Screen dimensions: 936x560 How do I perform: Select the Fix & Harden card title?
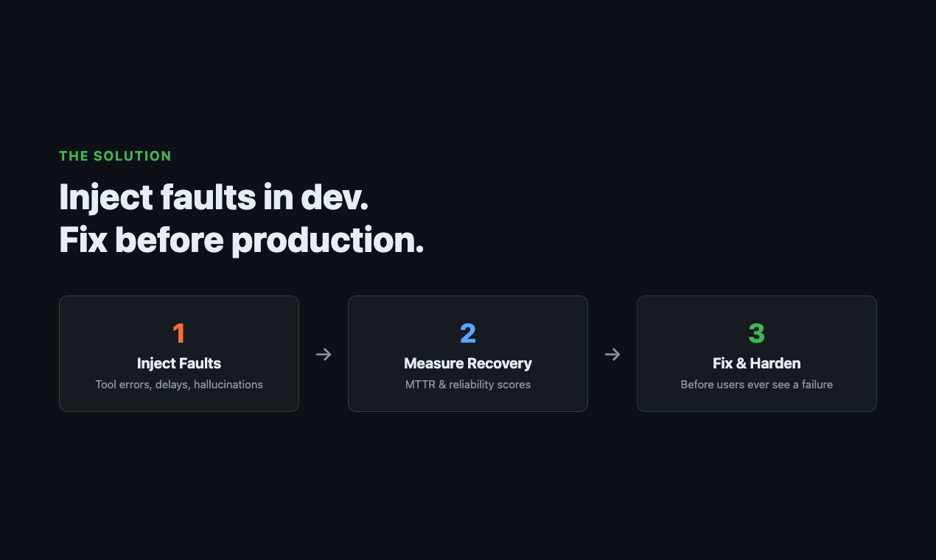coord(757,363)
